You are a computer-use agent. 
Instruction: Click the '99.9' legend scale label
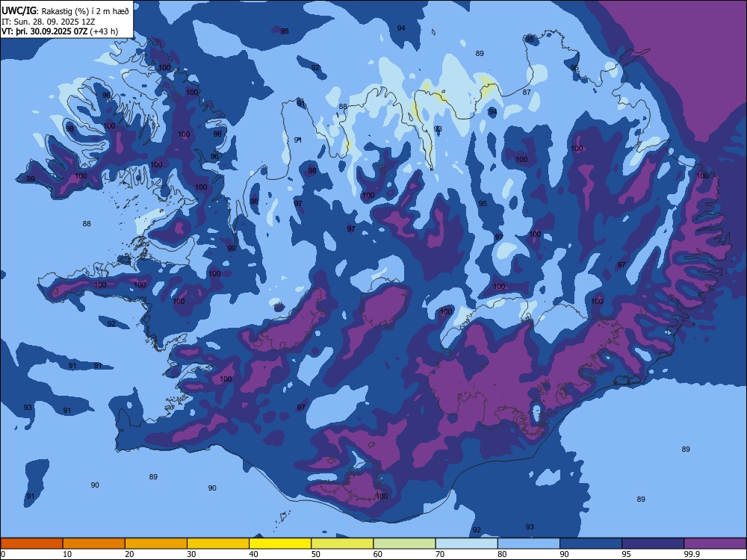click(x=692, y=554)
